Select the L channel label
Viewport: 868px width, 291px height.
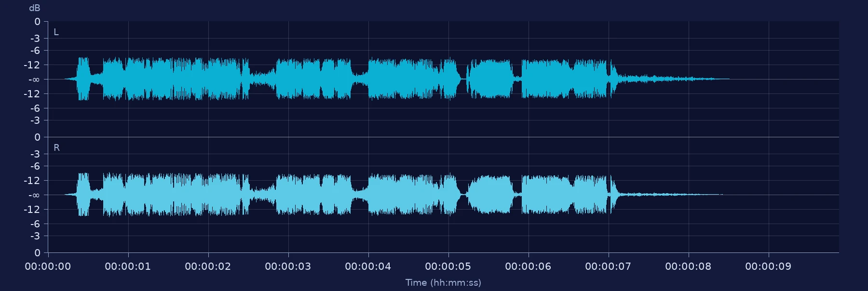point(56,32)
